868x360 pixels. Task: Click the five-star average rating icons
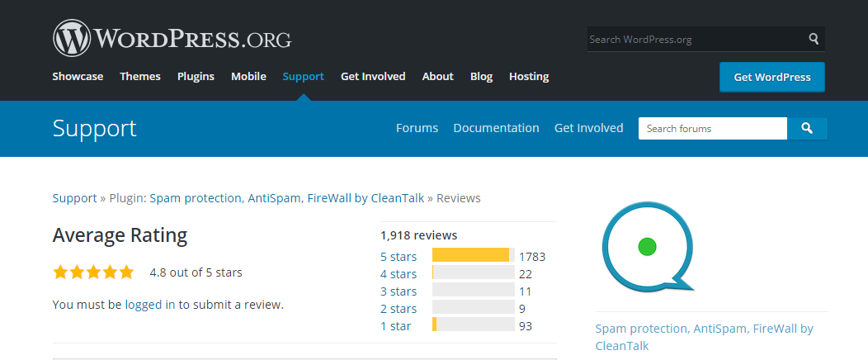(93, 272)
